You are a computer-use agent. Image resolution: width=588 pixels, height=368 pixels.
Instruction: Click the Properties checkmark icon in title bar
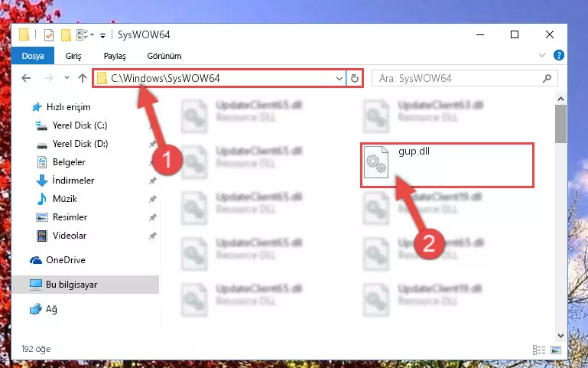pos(49,35)
